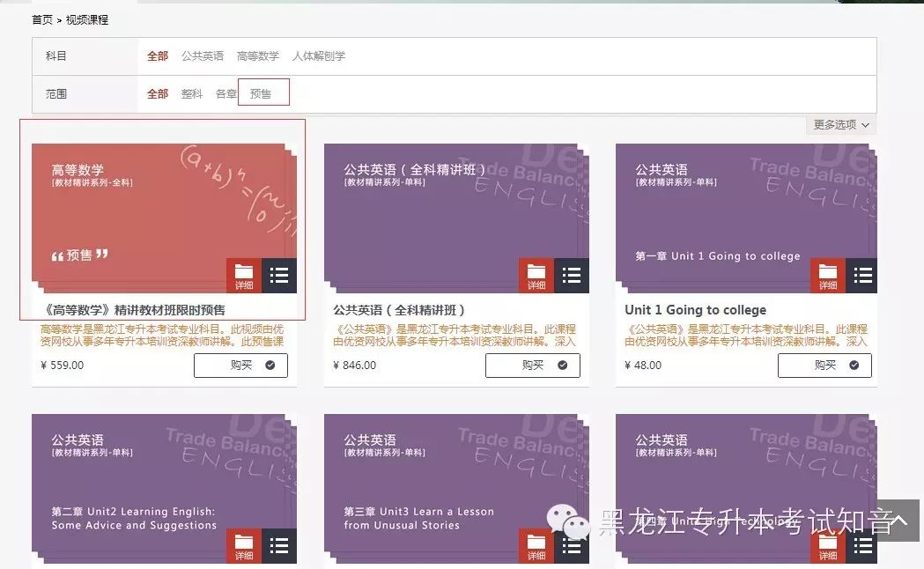Open list icon on Unit 1 Going to college card

coord(861,275)
